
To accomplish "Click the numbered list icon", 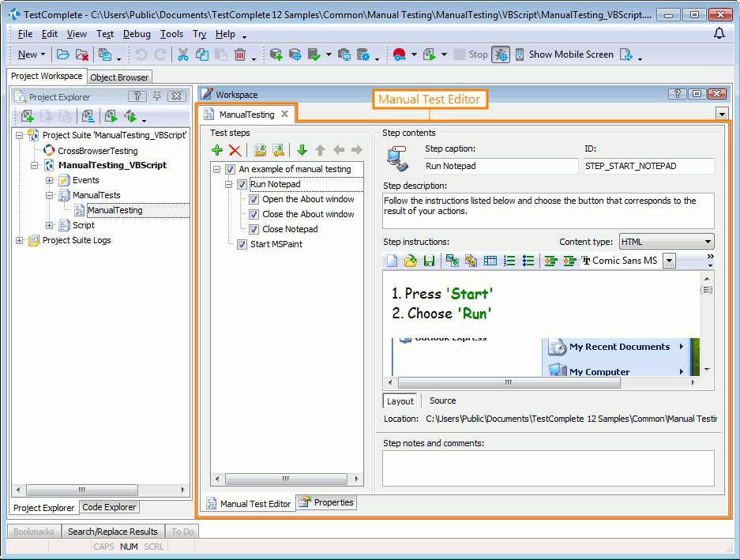I will tap(509, 261).
